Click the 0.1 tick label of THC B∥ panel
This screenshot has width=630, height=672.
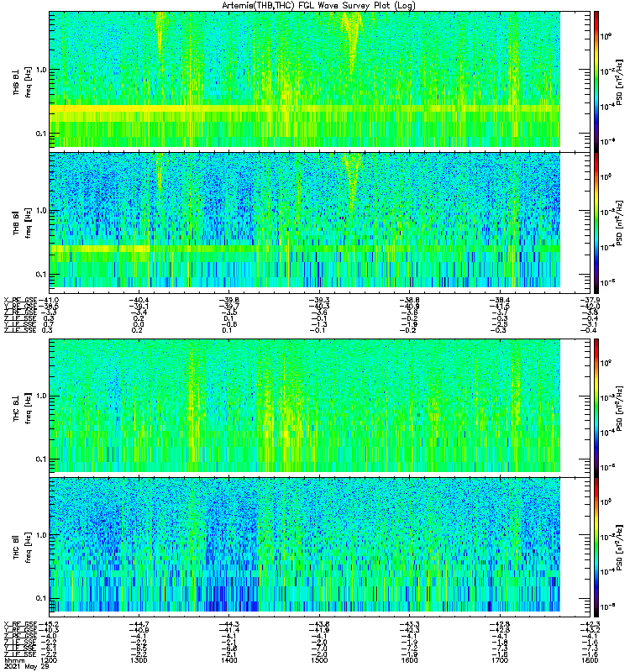point(41,598)
